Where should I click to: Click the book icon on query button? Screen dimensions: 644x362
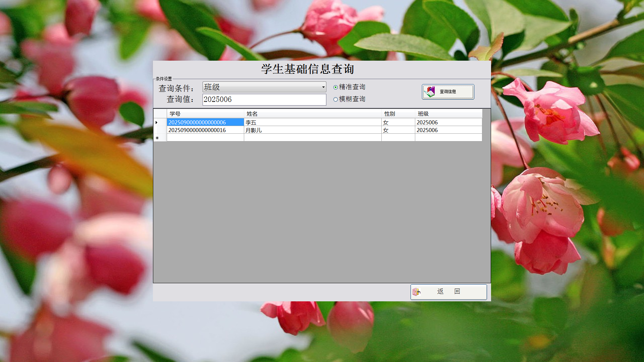click(x=429, y=92)
